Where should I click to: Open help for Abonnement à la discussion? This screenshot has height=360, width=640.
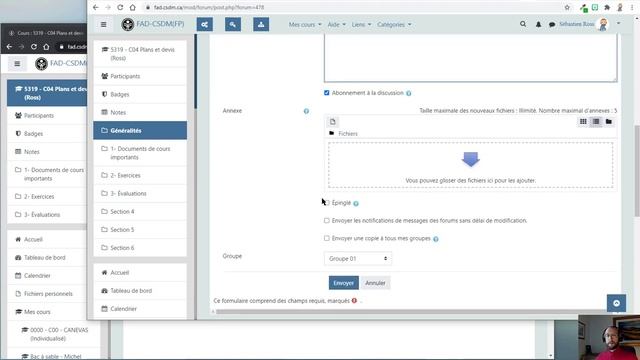[x=409, y=93]
